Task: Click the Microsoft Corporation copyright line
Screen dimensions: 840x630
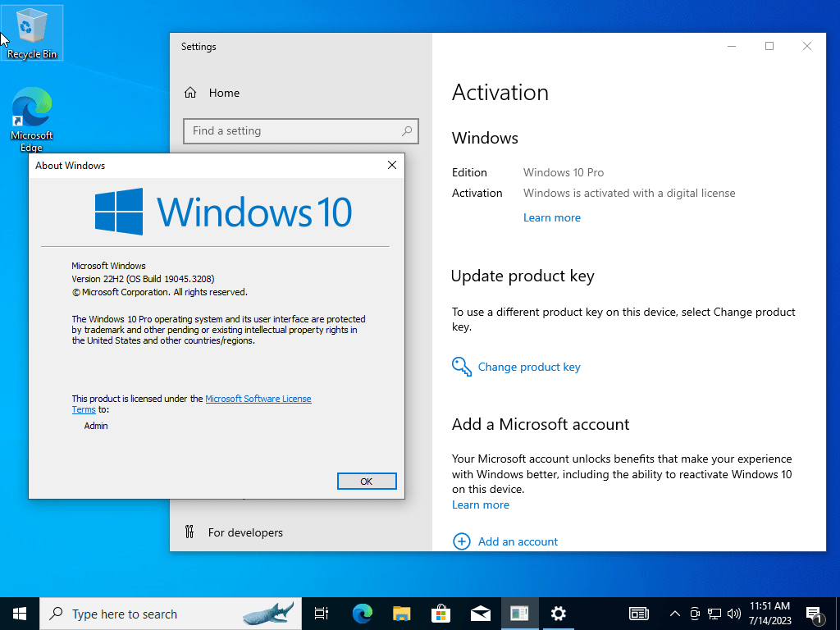Action: [160, 292]
